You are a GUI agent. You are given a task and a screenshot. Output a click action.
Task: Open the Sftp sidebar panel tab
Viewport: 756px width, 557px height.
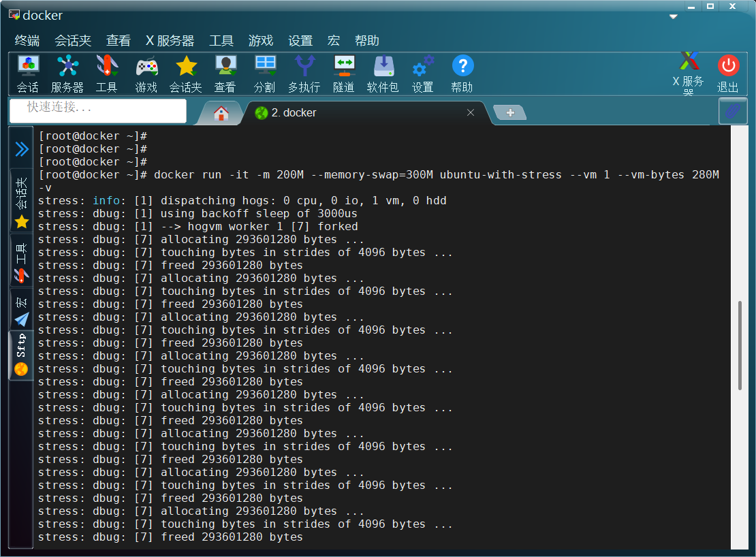coord(21,354)
